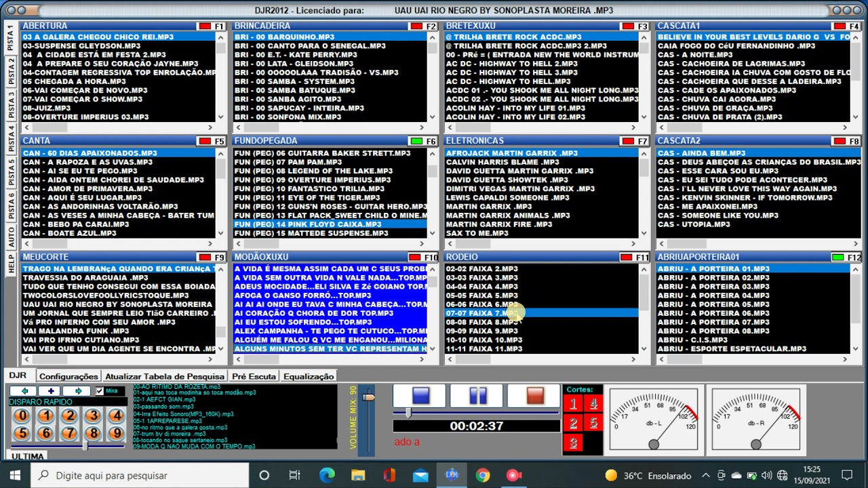The height and width of the screenshot is (488, 868).
Task: Fire quick-shot button 0
Action: (22, 416)
